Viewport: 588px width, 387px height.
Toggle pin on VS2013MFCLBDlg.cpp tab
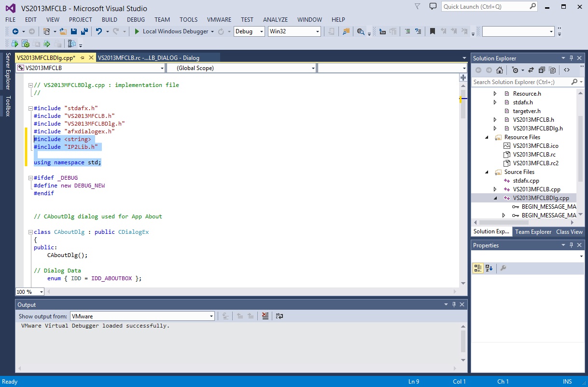82,57
